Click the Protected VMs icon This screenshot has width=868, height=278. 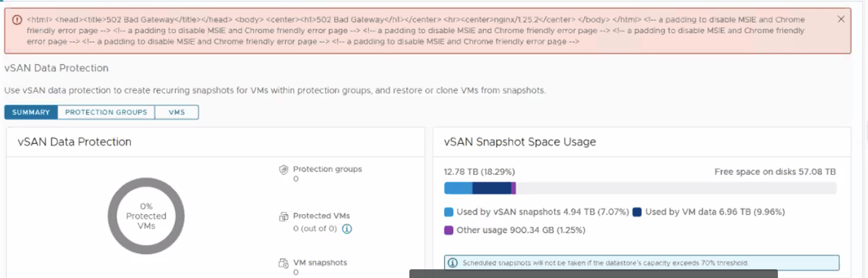tap(284, 216)
